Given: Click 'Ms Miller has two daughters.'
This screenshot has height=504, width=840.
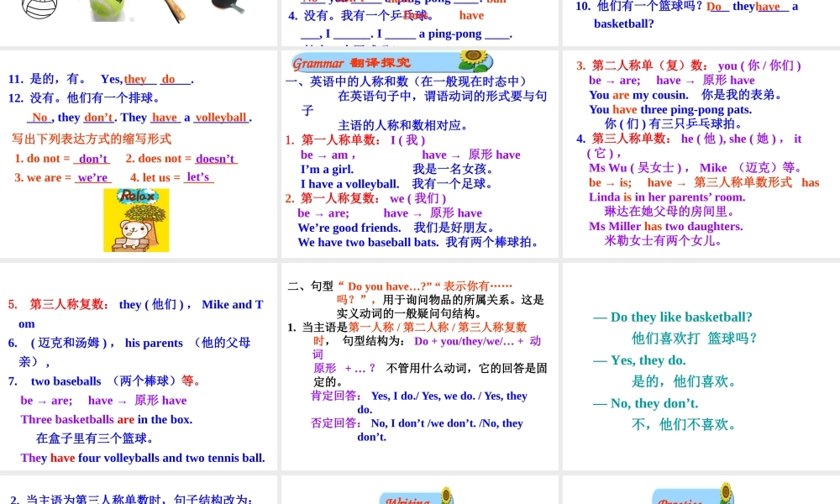Looking at the screenshot, I should pyautogui.click(x=666, y=227).
